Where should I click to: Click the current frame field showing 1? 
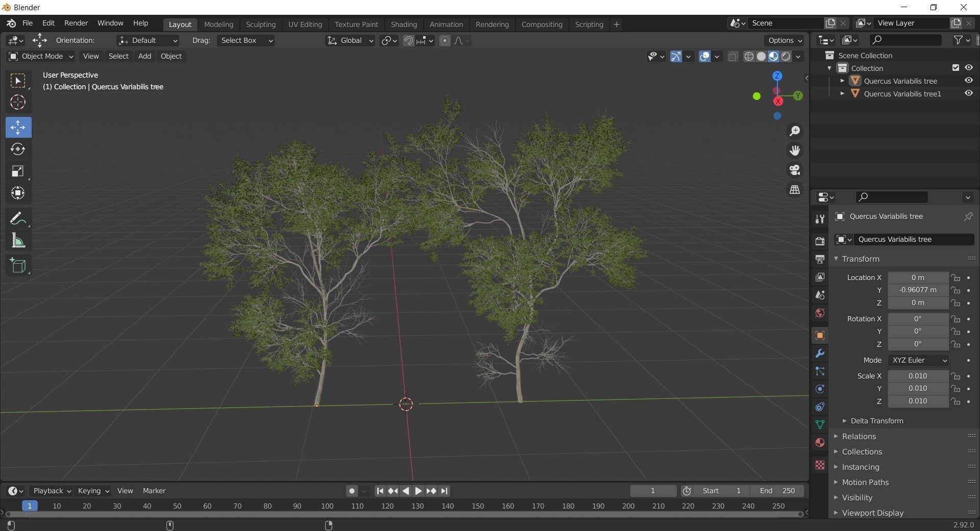(653, 491)
